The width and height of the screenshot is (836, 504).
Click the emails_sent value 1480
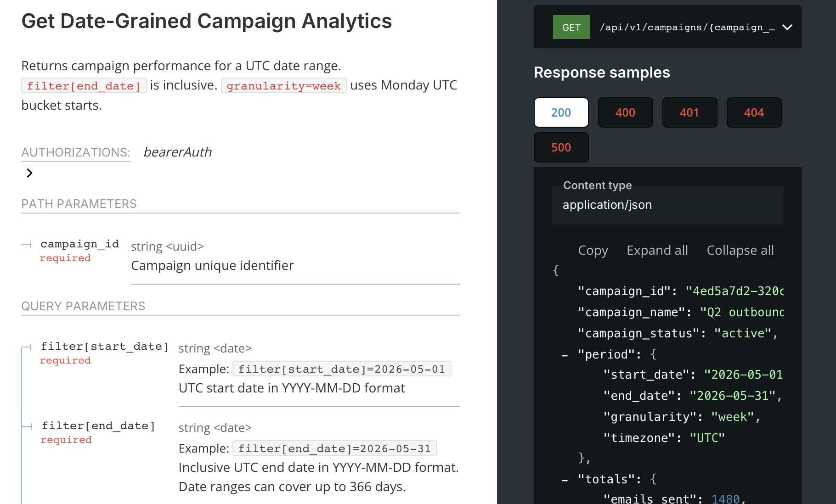click(x=725, y=499)
